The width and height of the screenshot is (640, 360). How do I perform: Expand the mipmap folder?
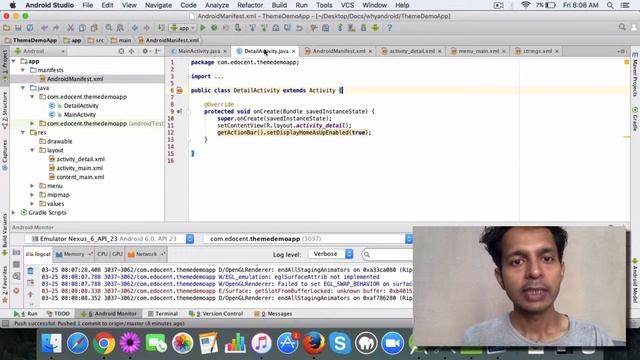point(32,195)
